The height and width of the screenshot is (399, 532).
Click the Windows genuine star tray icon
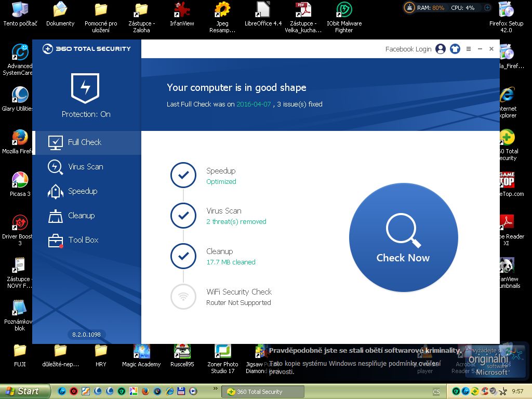[503, 392]
